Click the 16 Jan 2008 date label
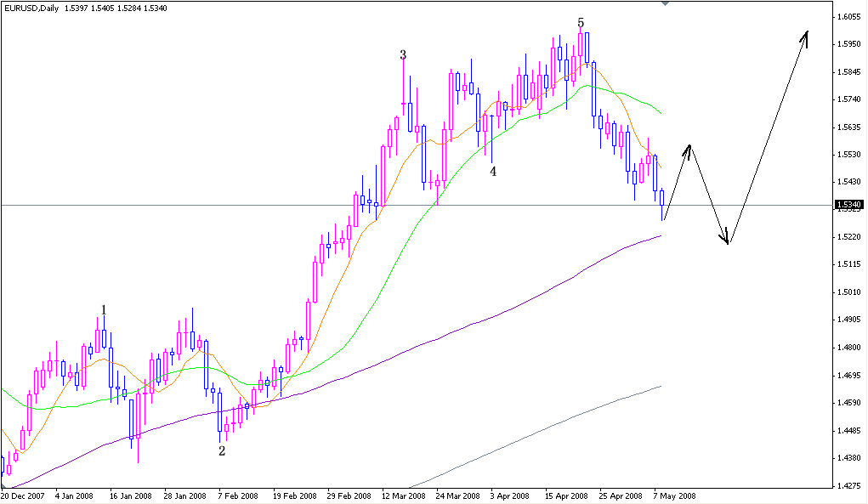The height and width of the screenshot is (504, 868). [x=131, y=496]
